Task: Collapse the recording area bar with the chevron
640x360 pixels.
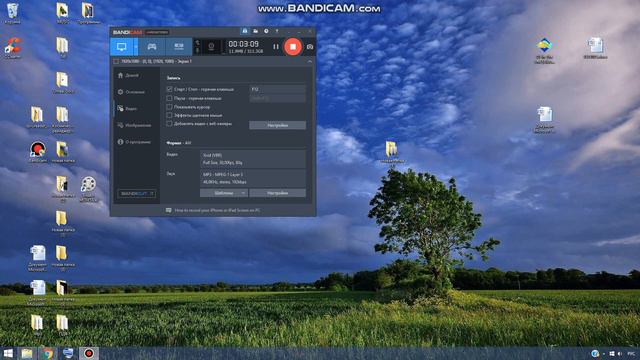Action: tap(309, 61)
